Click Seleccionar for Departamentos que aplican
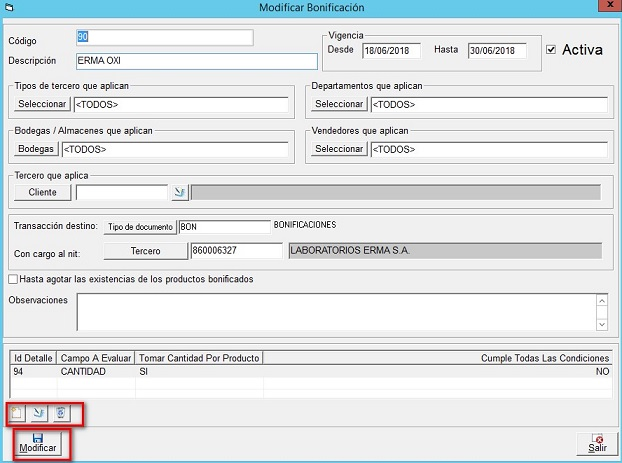Viewport: 622px width, 463px height. pos(340,104)
